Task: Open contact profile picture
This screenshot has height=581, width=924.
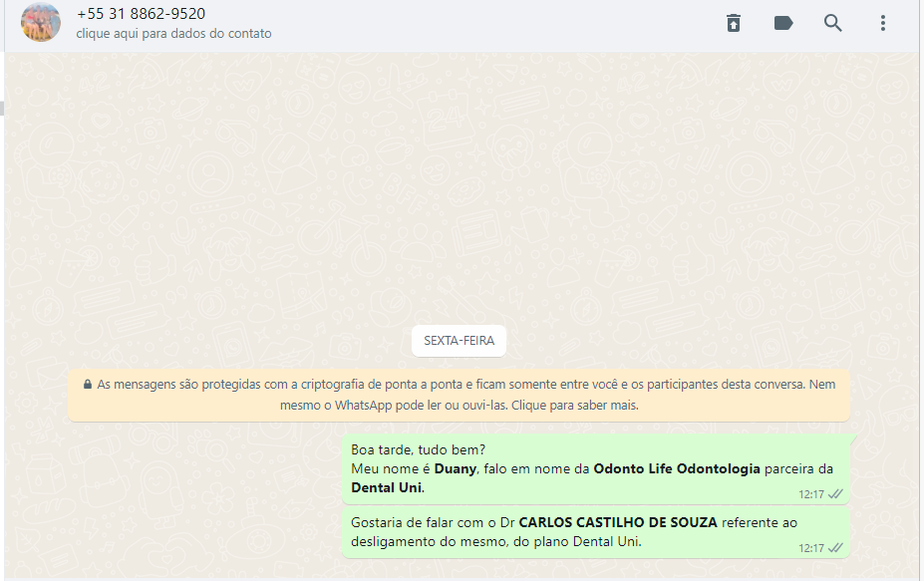Action: 41,22
